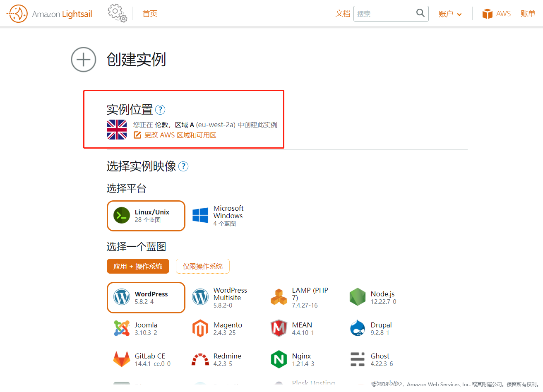Choose Nginx 1.21.4-3 blueprint text

click(x=303, y=360)
